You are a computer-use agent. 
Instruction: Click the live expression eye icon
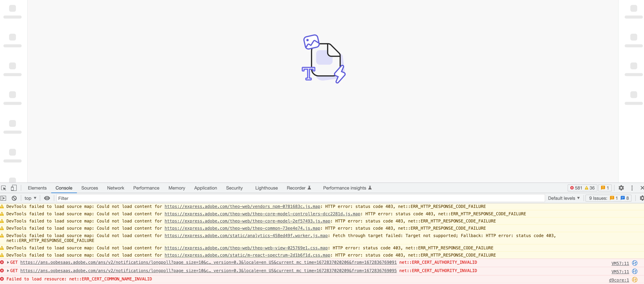click(x=47, y=198)
